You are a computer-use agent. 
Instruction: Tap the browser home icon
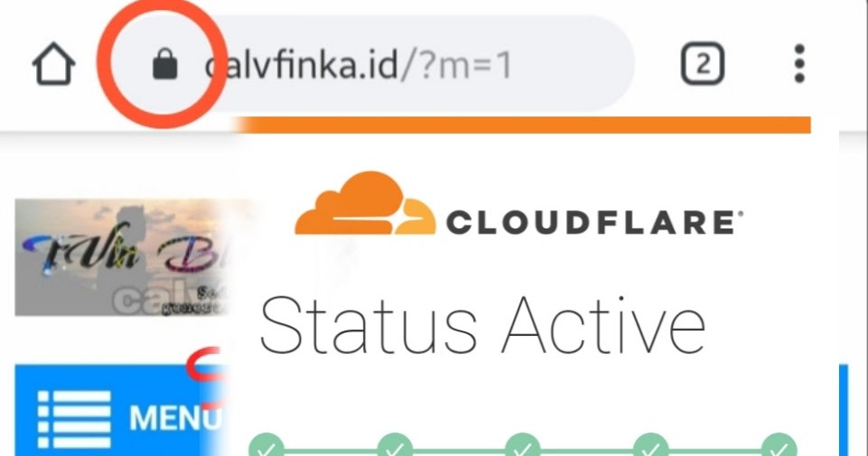(53, 63)
